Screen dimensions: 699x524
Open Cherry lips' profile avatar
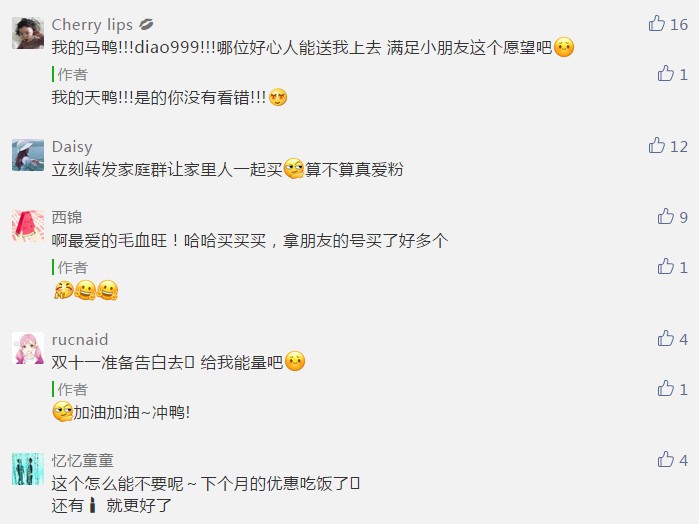(x=28, y=33)
